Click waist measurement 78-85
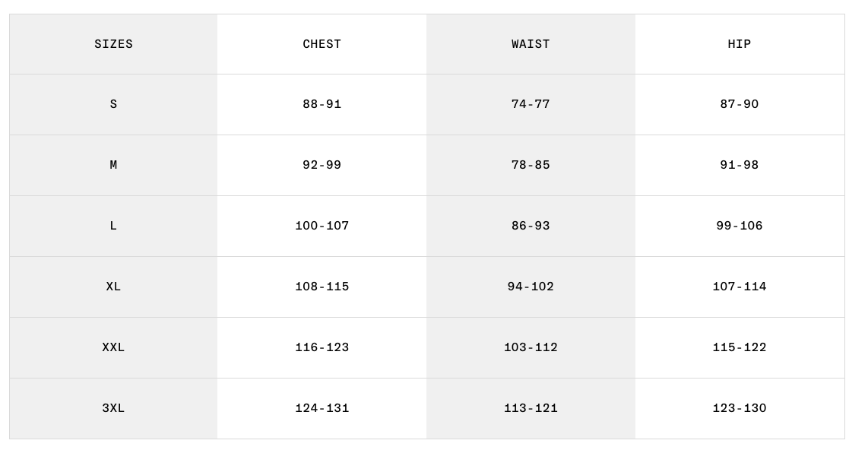Image resolution: width=868 pixels, height=453 pixels. (x=531, y=165)
